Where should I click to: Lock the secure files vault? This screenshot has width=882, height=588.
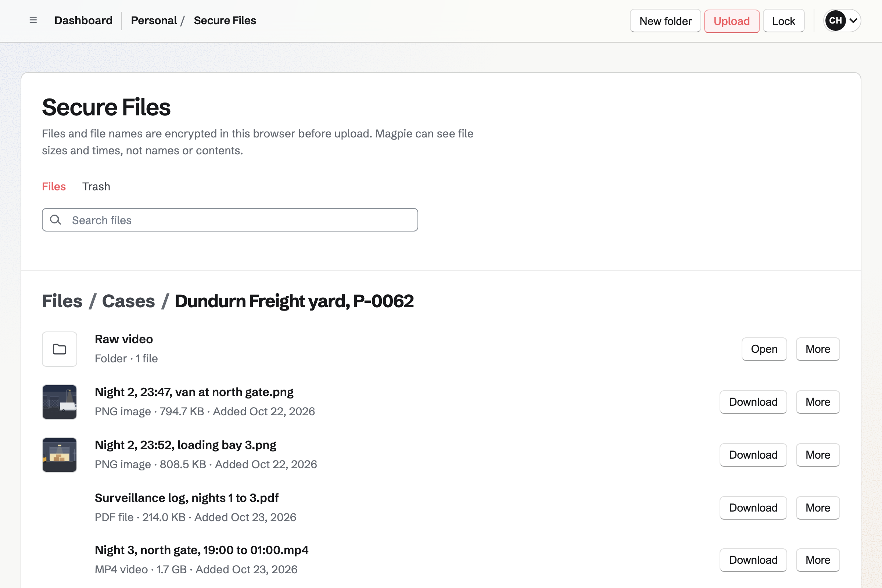(784, 21)
